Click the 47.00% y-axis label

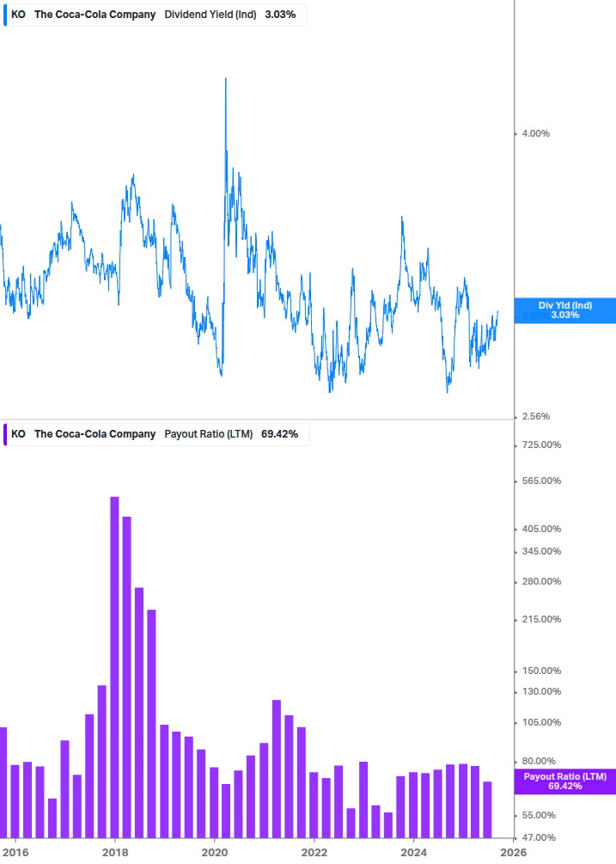click(x=539, y=838)
